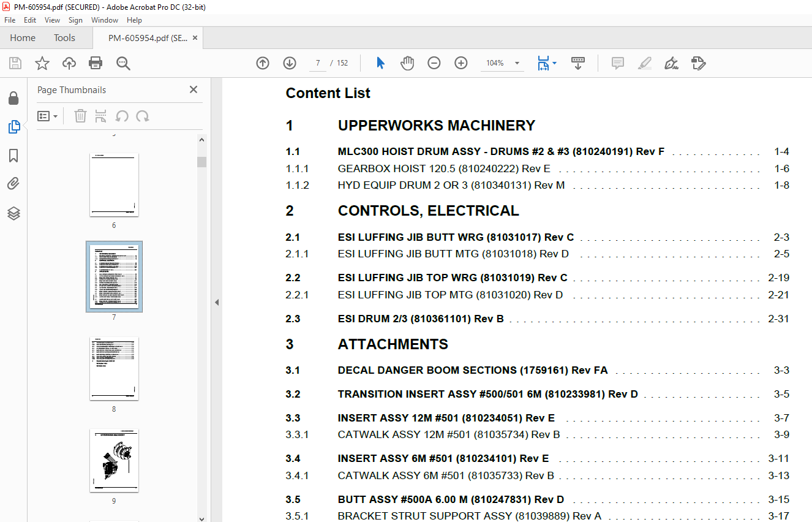Click the thumbnails scrollbar up arrow
This screenshot has width=812, height=522.
(x=201, y=139)
